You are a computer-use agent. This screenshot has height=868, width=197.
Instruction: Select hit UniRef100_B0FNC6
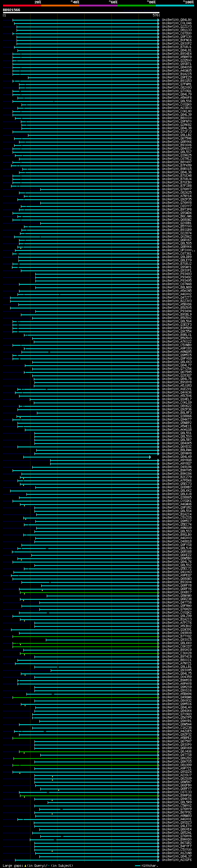pos(177,40)
